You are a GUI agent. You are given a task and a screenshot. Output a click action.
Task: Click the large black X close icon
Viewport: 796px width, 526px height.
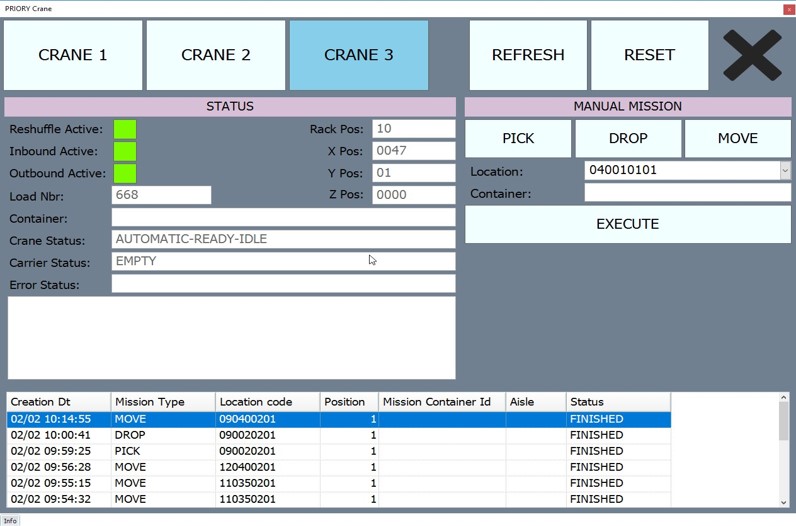pyautogui.click(x=752, y=55)
